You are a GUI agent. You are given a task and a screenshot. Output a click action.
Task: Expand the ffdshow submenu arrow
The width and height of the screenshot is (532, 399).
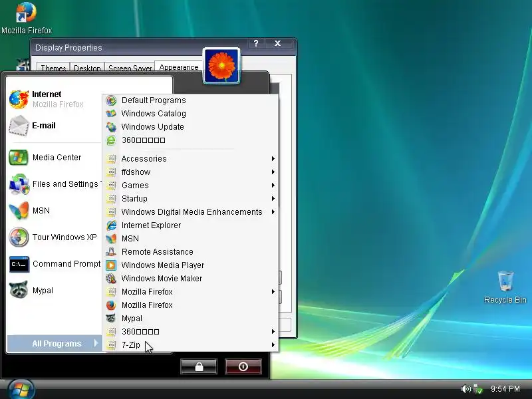273,172
